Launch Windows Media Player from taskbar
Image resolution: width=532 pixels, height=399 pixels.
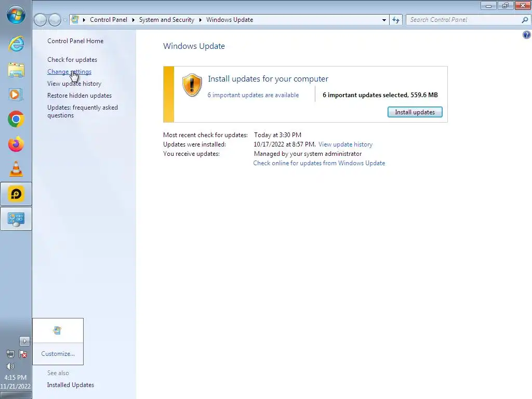(16, 95)
